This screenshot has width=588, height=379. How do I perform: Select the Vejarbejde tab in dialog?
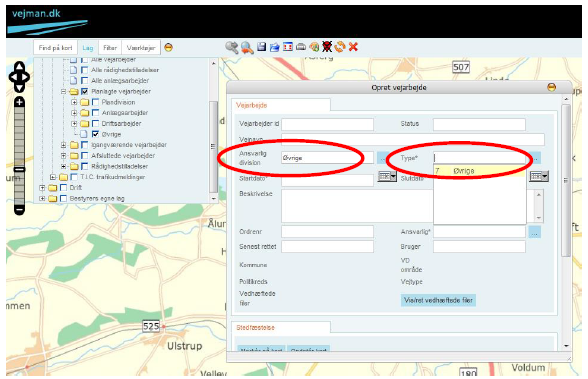point(281,105)
